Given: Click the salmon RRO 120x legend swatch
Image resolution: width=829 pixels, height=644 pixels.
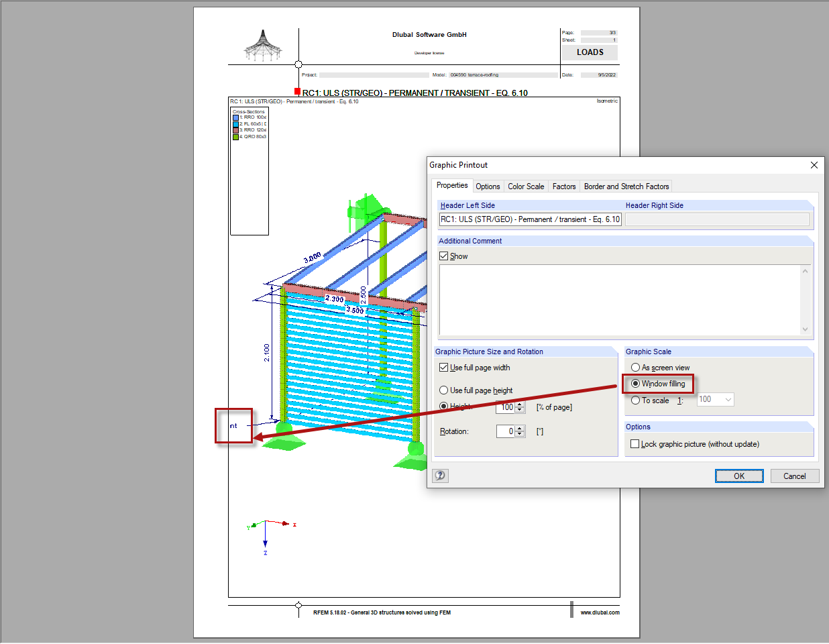Looking at the screenshot, I should [x=235, y=130].
